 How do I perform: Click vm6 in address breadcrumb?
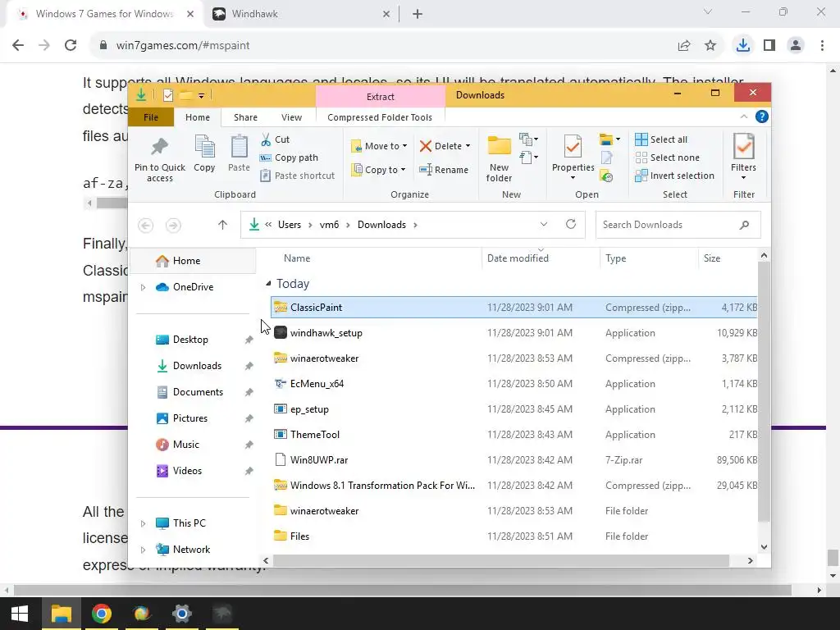pos(330,225)
